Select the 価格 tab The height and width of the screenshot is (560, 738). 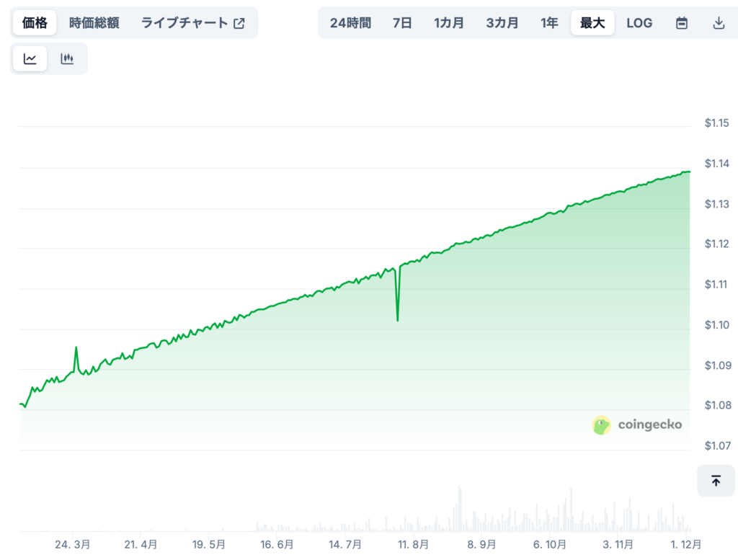pyautogui.click(x=32, y=22)
